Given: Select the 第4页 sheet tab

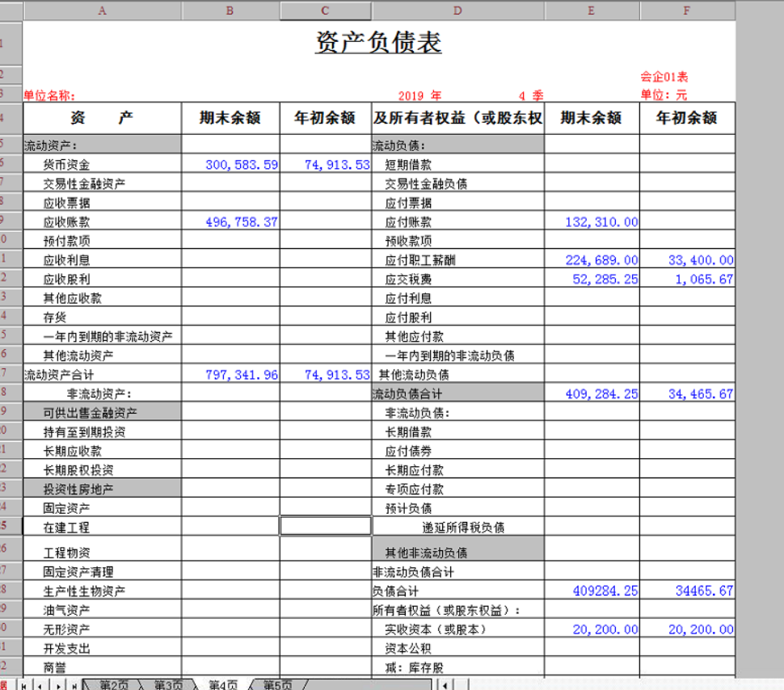Looking at the screenshot, I should tap(223, 685).
